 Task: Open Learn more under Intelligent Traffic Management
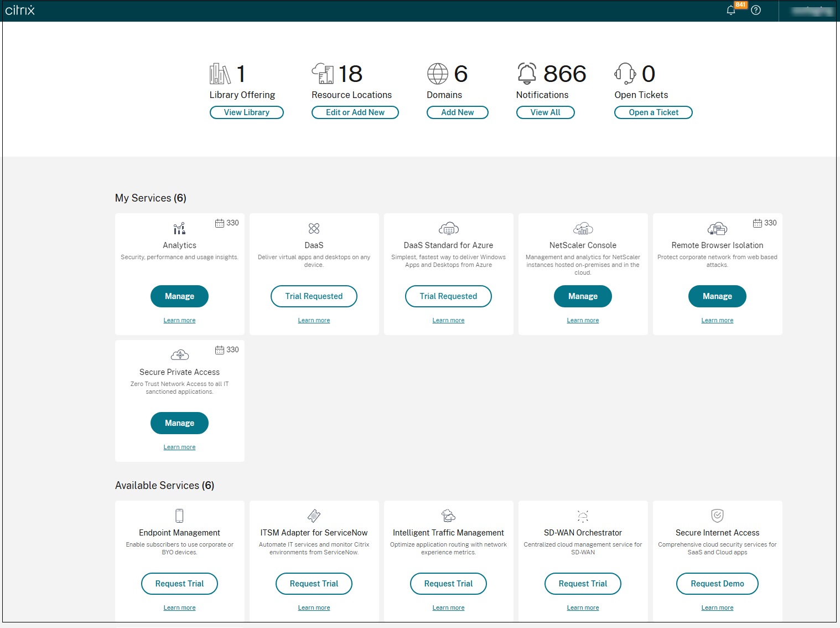point(448,608)
